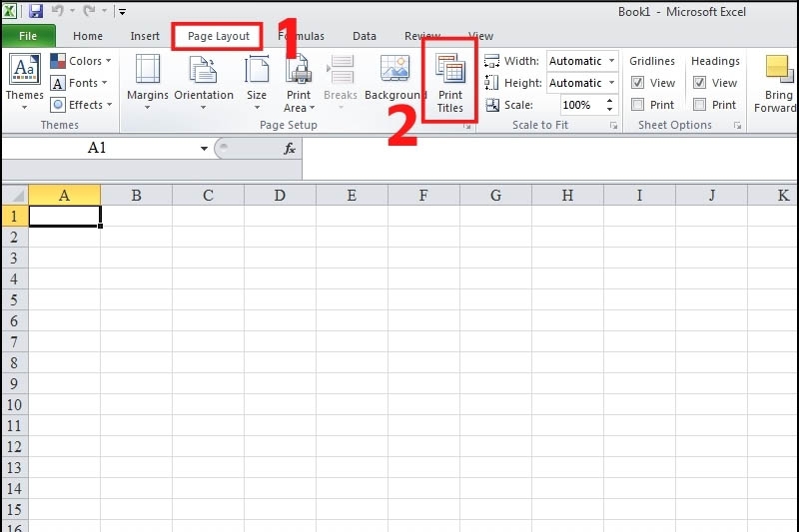This screenshot has width=799, height=532.
Task: Select column D header
Action: [280, 195]
